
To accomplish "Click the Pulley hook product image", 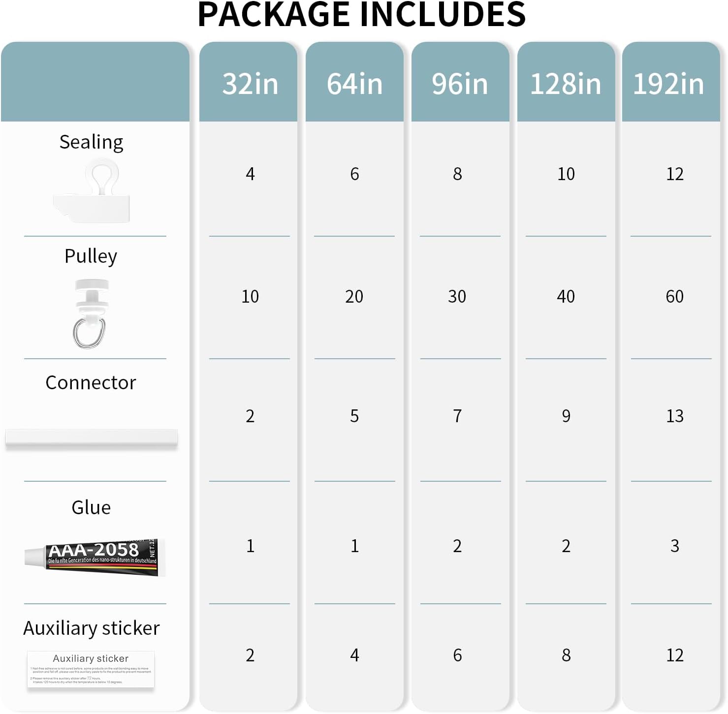I will 91,313.
